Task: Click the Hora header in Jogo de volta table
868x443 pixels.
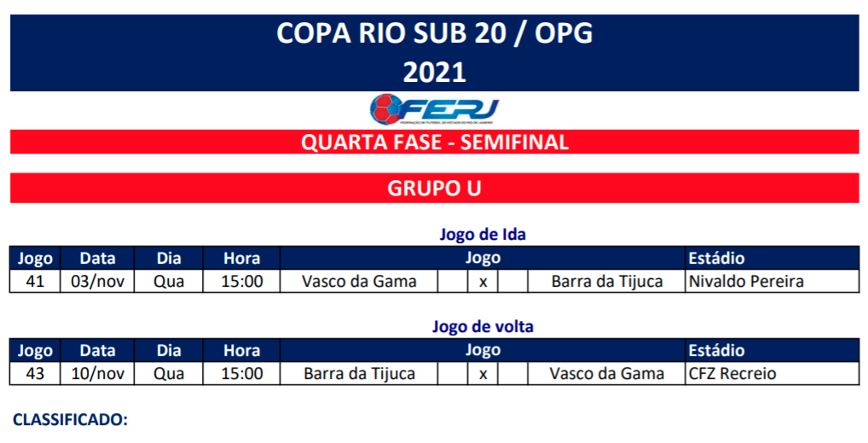Action: coord(241,350)
